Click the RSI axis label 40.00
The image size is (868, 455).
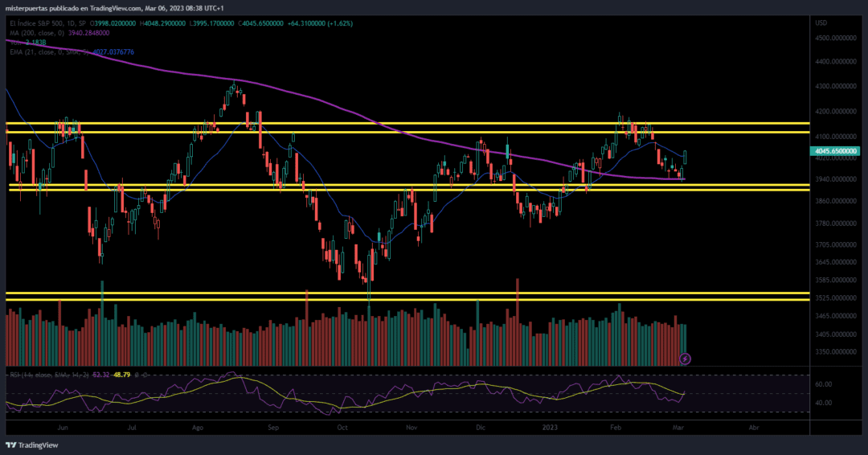point(824,403)
